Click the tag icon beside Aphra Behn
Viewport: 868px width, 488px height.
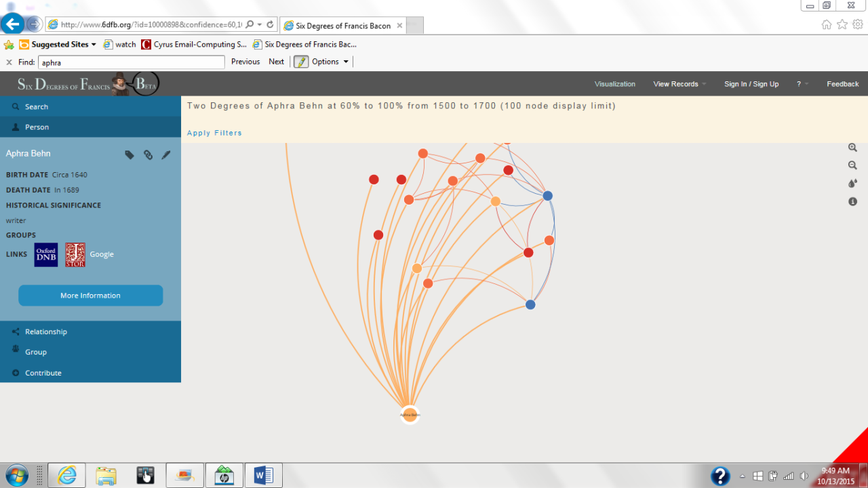(x=130, y=155)
